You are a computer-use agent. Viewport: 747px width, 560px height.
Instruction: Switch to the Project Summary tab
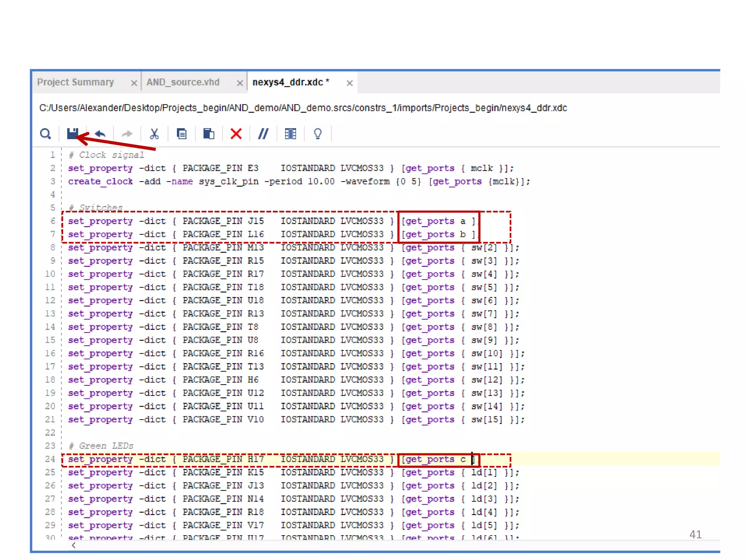pos(76,82)
